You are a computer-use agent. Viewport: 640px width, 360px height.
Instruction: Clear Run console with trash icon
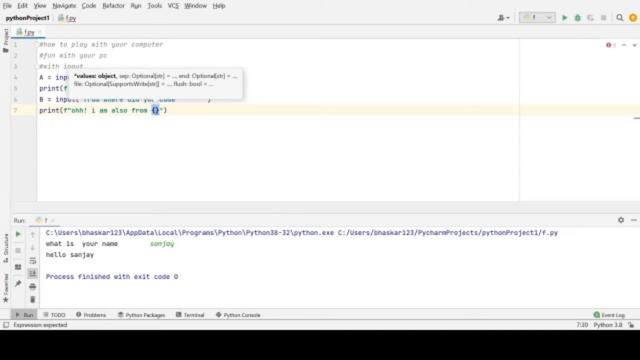click(x=33, y=300)
